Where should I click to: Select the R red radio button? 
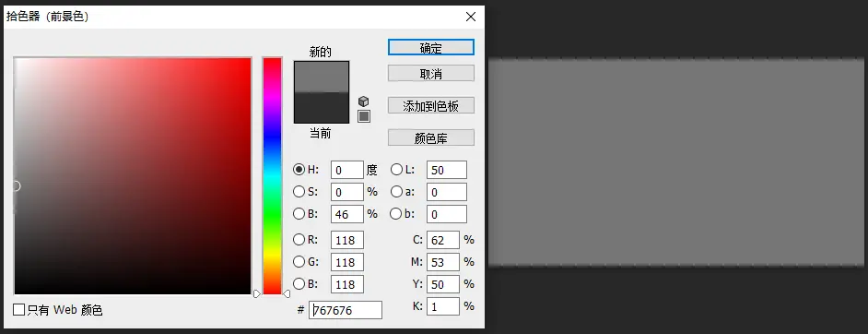coord(299,239)
